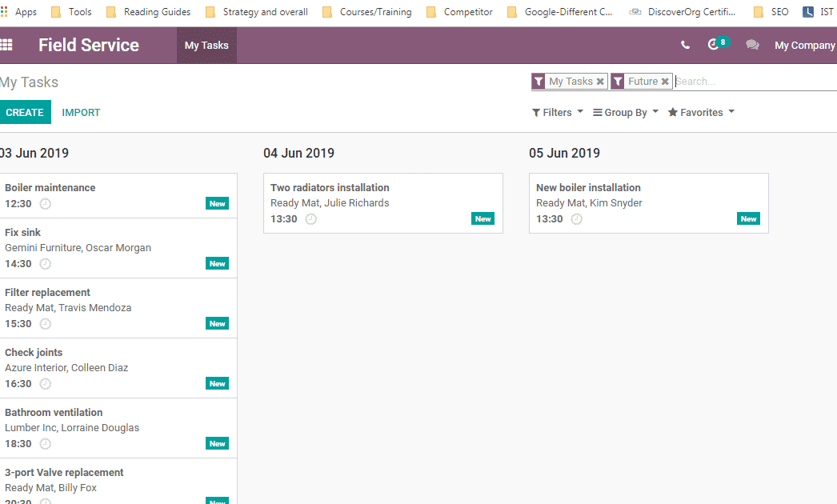Click the phone call icon

coord(686,46)
